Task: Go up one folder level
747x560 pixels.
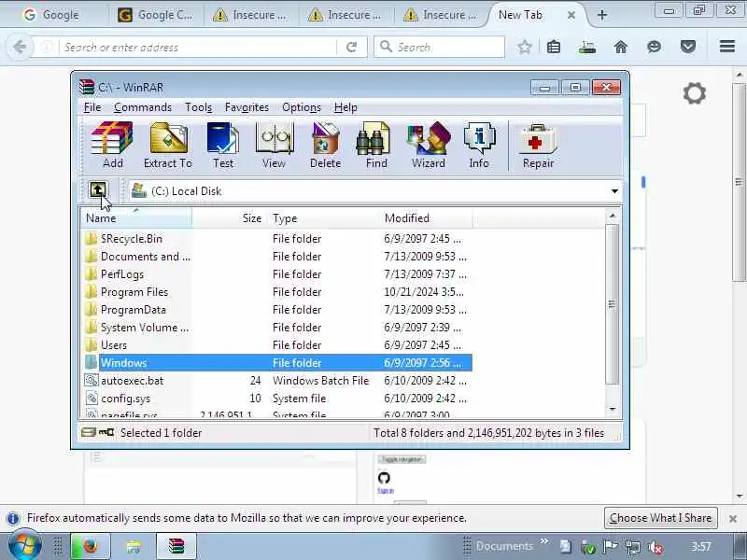Action: click(98, 190)
